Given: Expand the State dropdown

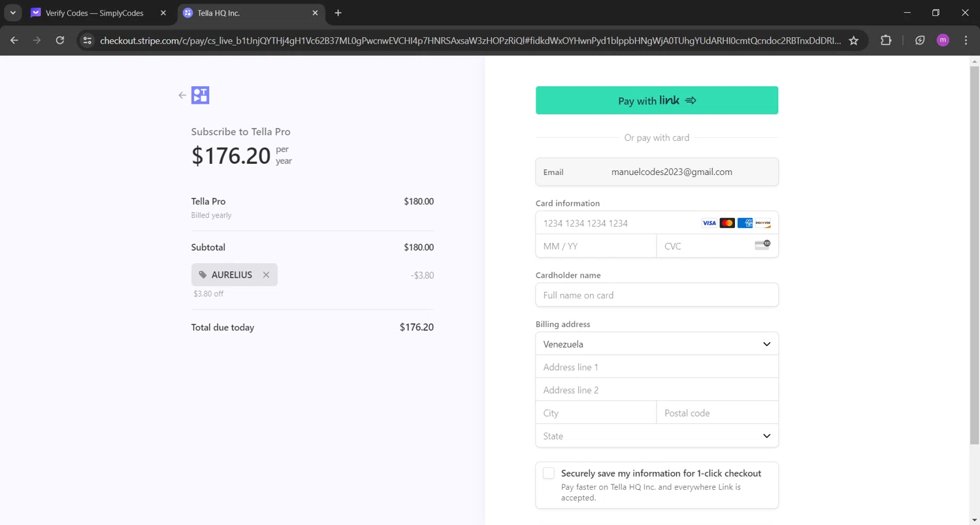Looking at the screenshot, I should (657, 436).
